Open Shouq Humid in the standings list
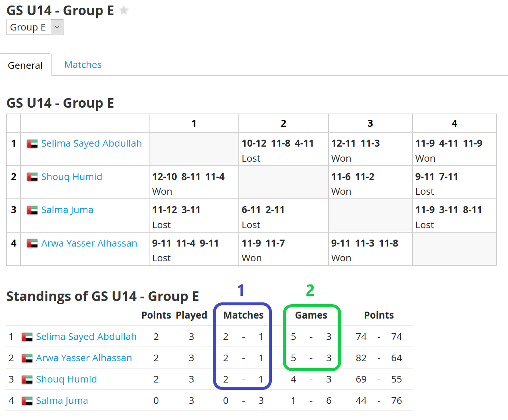508x420 pixels. pyautogui.click(x=66, y=379)
